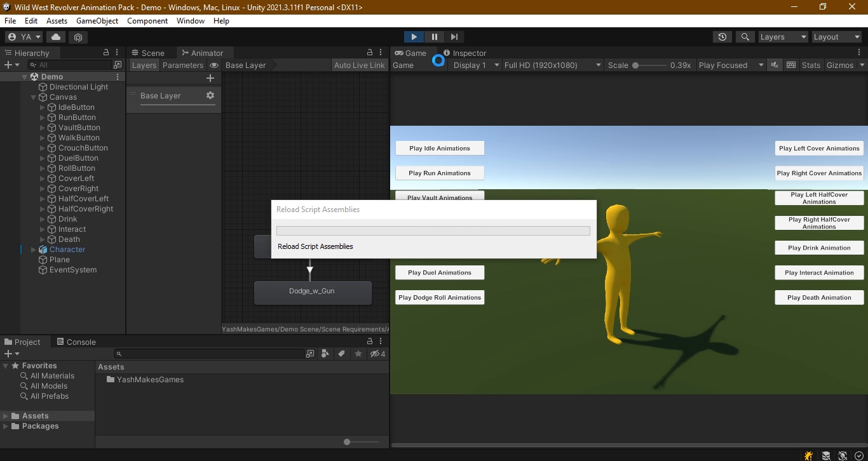Open the cloud services icon
The width and height of the screenshot is (868, 461).
(x=55, y=37)
